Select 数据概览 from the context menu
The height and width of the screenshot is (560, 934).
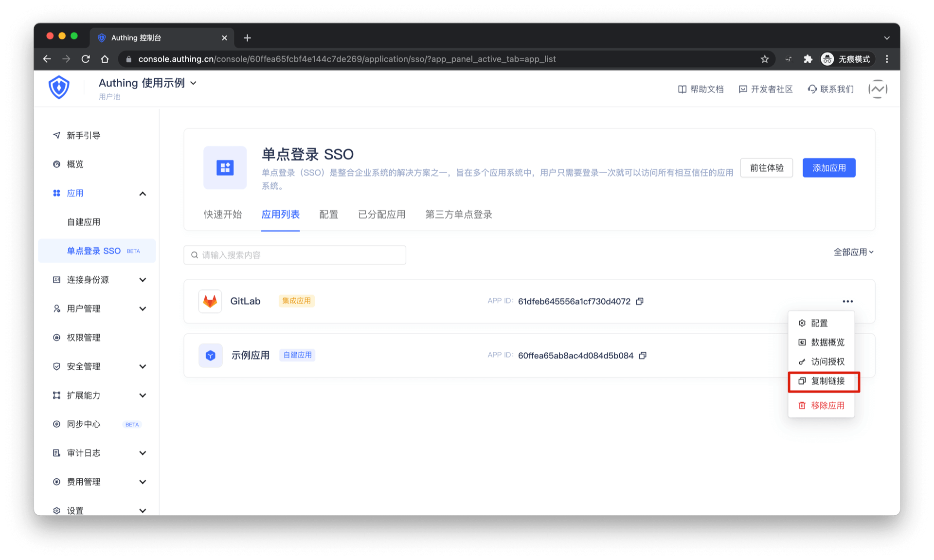[x=827, y=342]
